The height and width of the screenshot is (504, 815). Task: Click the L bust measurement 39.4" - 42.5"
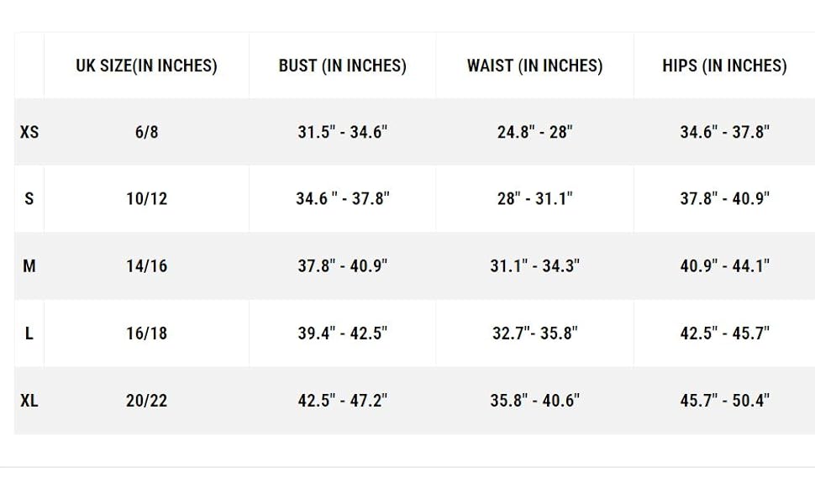click(343, 333)
